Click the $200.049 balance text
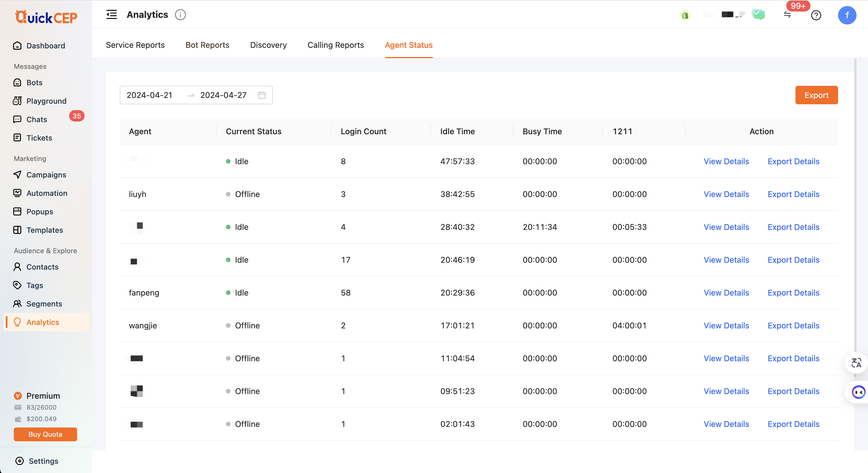868x473 pixels. [41, 419]
